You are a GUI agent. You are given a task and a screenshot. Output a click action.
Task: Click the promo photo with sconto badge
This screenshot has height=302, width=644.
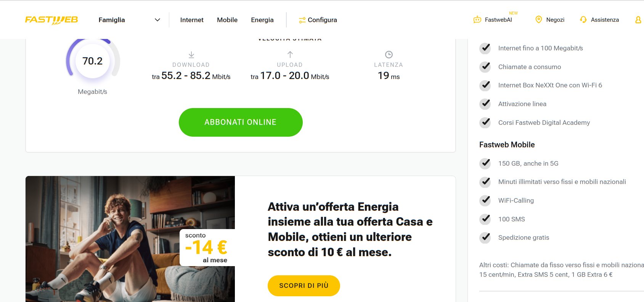(130, 239)
